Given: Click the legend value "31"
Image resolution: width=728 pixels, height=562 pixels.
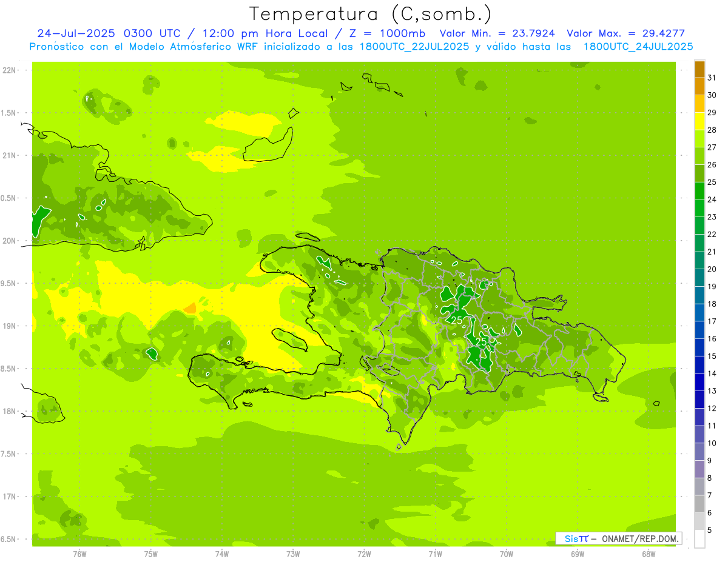Looking at the screenshot, I should 712,78.
